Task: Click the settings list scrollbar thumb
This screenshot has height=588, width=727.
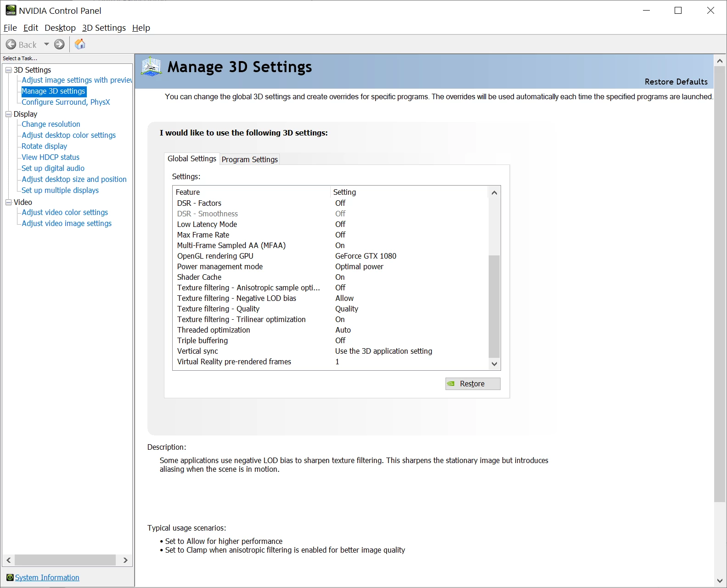Action: click(x=494, y=306)
